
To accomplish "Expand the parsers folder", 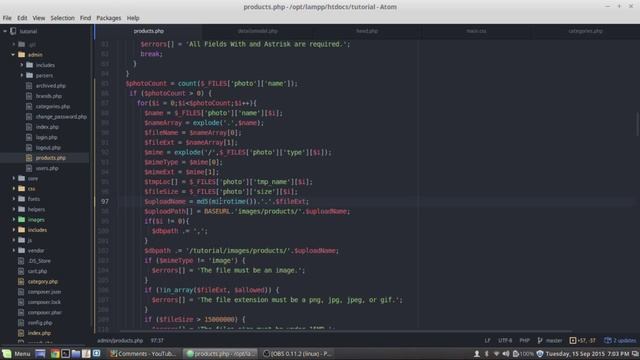I will (22, 75).
